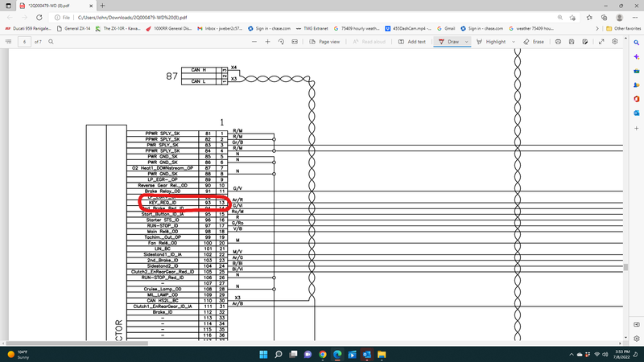Open a new browser tab
The height and width of the screenshot is (362, 644).
[x=102, y=6]
